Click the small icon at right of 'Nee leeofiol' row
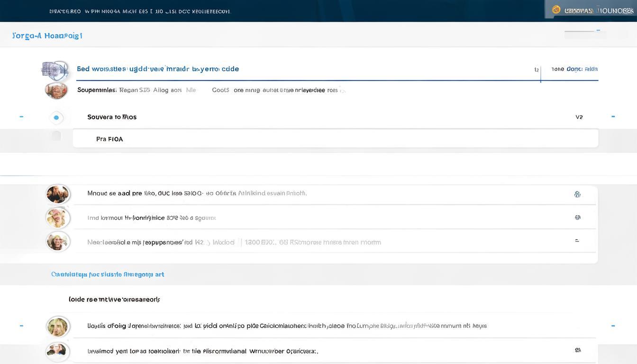Image resolution: width=637 pixels, height=364 pixels. pos(577,241)
